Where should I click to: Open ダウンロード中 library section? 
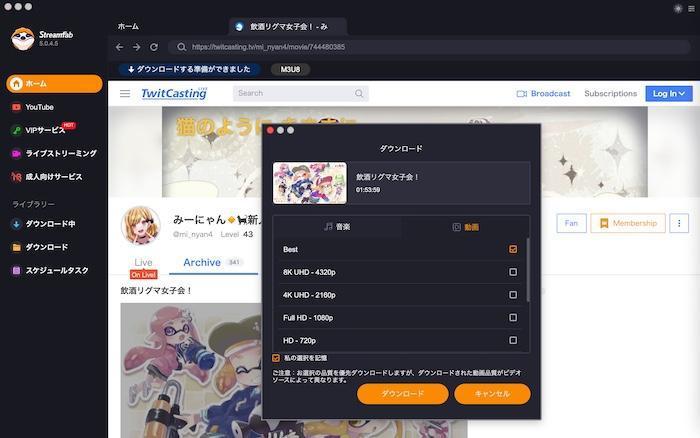(50, 224)
